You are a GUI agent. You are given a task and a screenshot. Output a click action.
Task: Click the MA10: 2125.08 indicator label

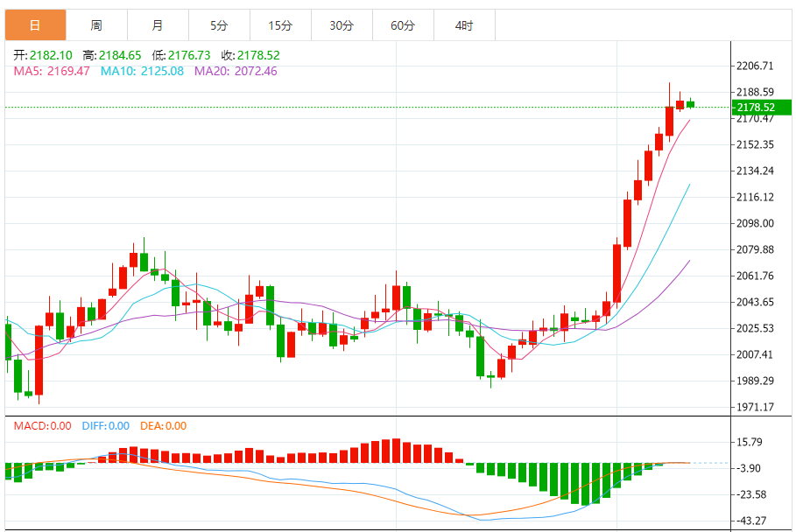142,71
